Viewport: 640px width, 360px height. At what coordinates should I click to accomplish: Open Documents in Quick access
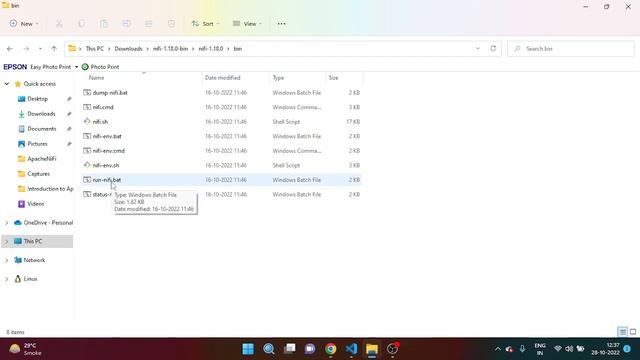[42, 129]
